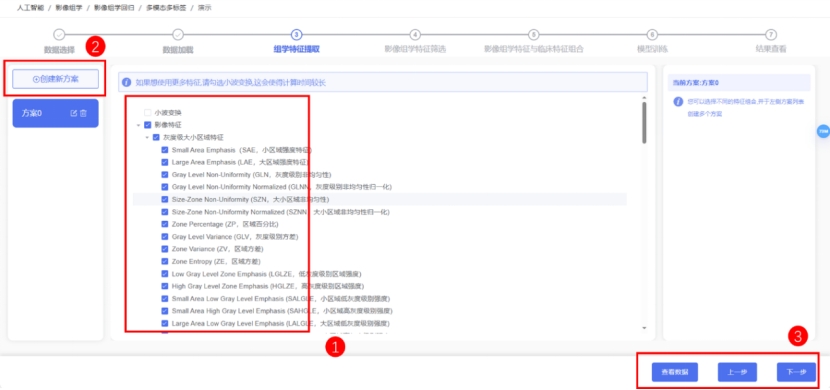This screenshot has width=830, height=390.
Task: Click the info icon in the wavelet hint banner
Action: 127,83
